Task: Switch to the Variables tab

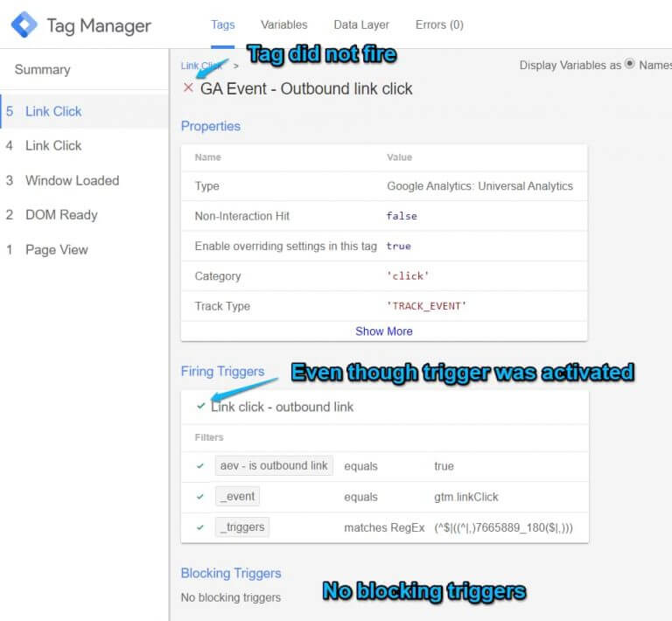Action: tap(284, 24)
